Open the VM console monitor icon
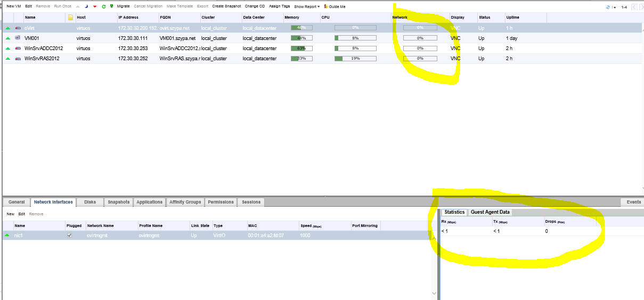 [x=111, y=6]
